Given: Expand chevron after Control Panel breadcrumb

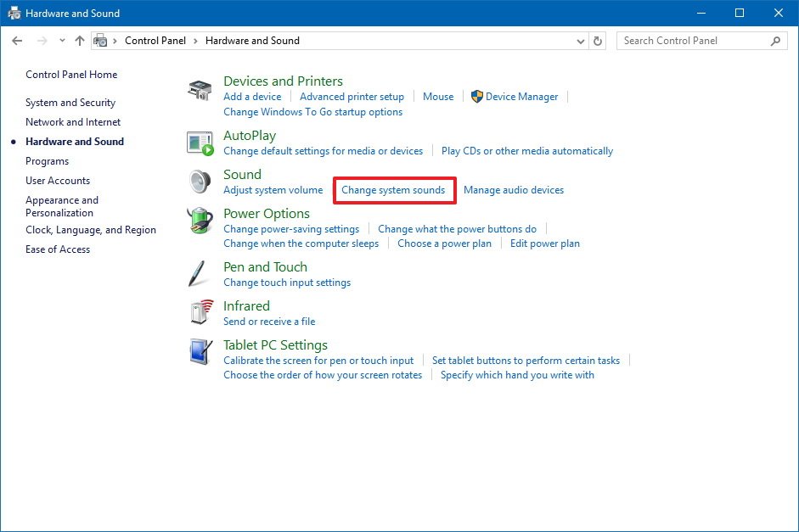Looking at the screenshot, I should point(195,41).
